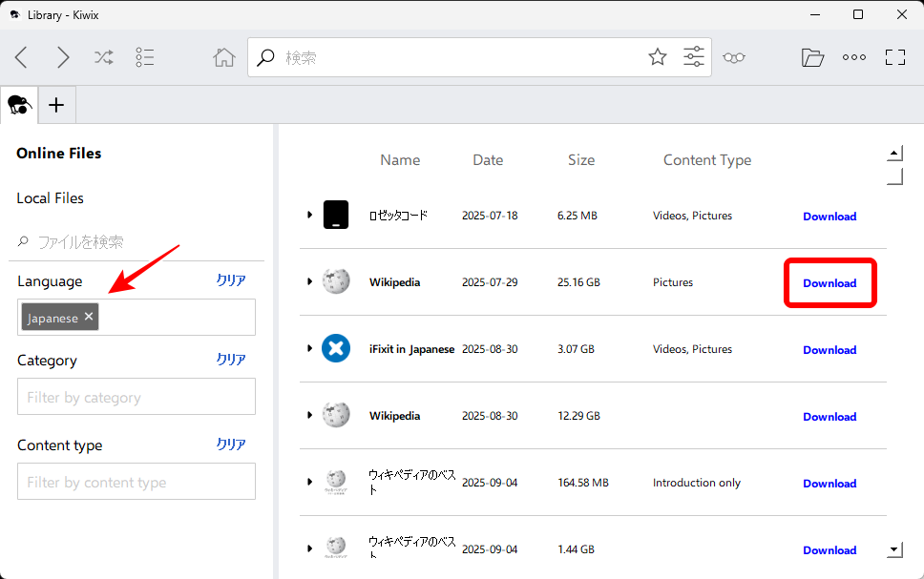
Task: Clear the Content type filter
Action: 231,445
